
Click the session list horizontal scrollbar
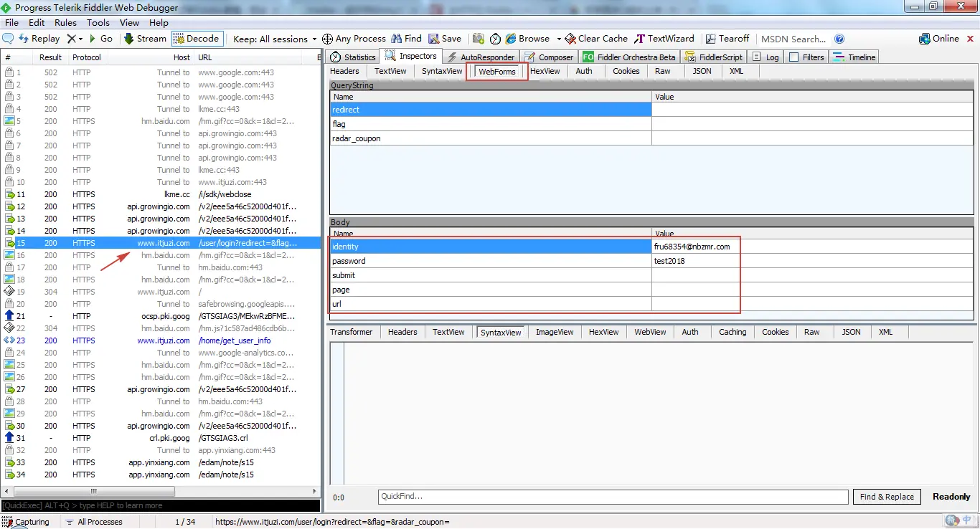click(161, 491)
